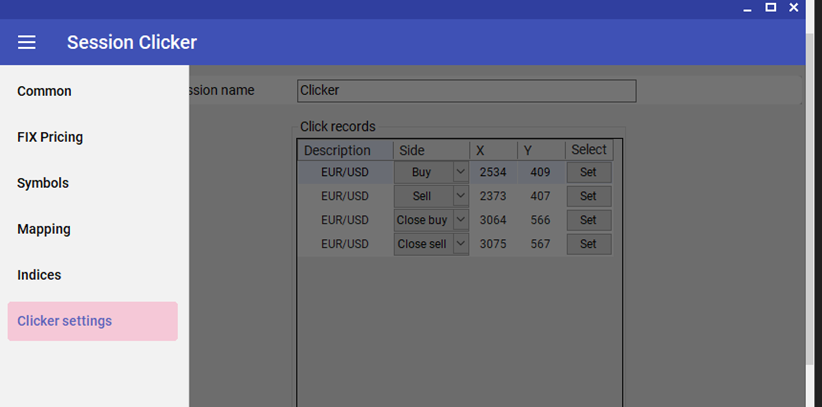Open the Mapping section
Image resolution: width=822 pixels, height=407 pixels.
pos(44,229)
